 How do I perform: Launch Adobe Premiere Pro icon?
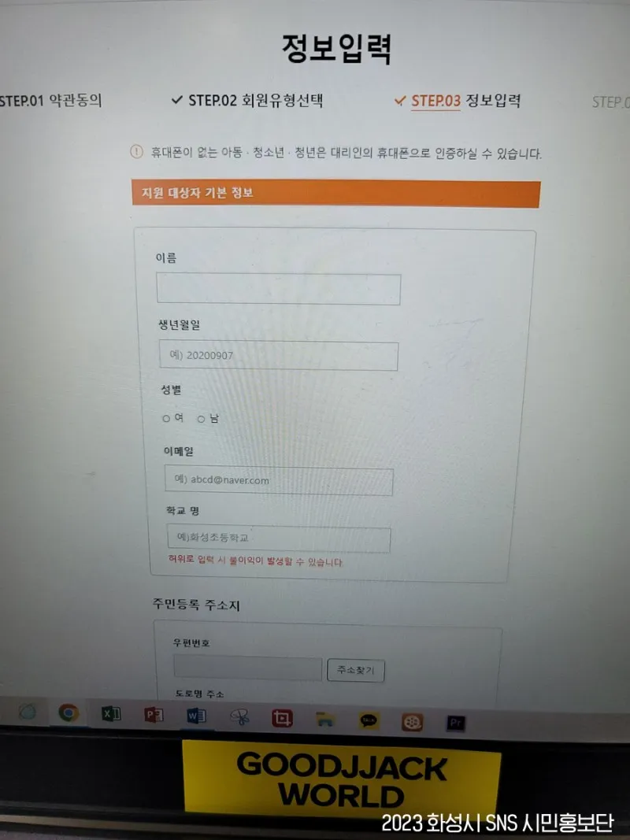(456, 723)
